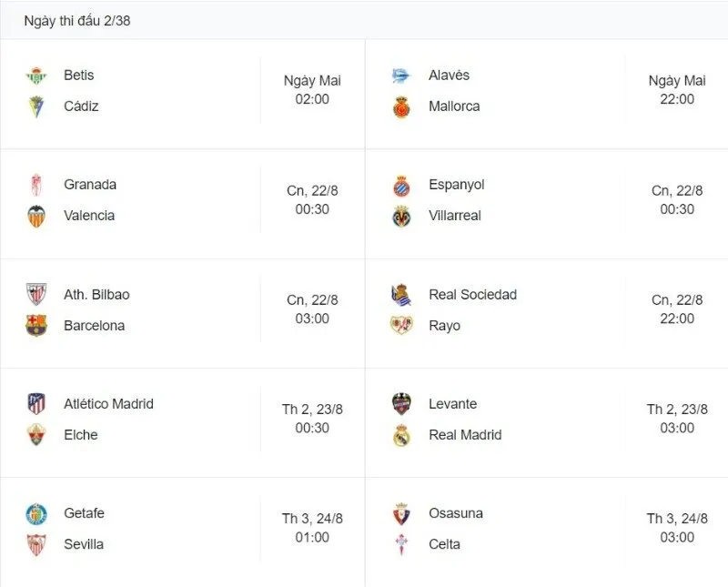This screenshot has height=587, width=728.
Task: Click the Betis match time 02:00
Action: (312, 99)
